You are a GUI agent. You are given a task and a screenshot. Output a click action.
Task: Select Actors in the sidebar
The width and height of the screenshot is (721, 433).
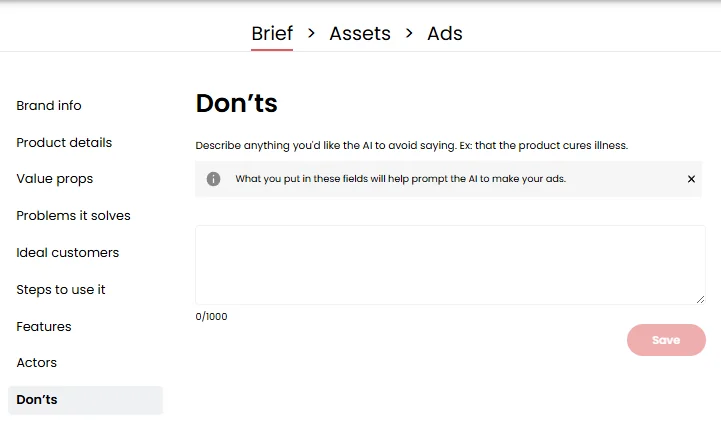[x=37, y=363]
